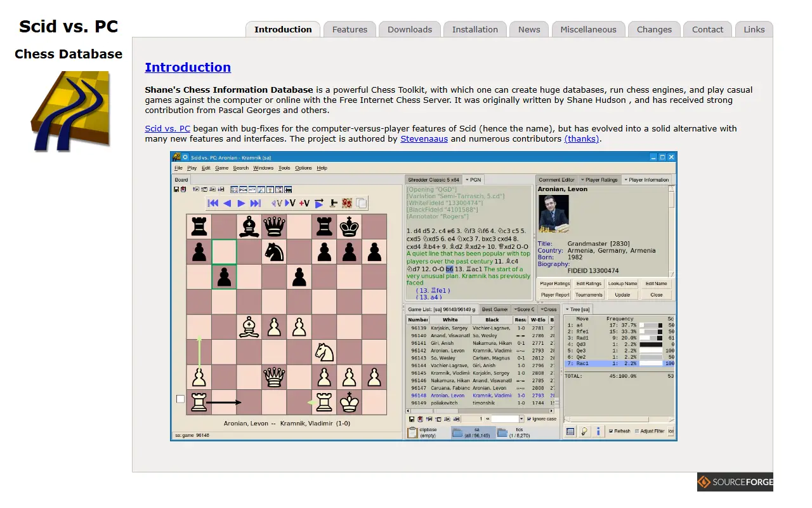Click the autoplay arrow icon in board toolbar
This screenshot has width=812, height=508.
point(319,203)
